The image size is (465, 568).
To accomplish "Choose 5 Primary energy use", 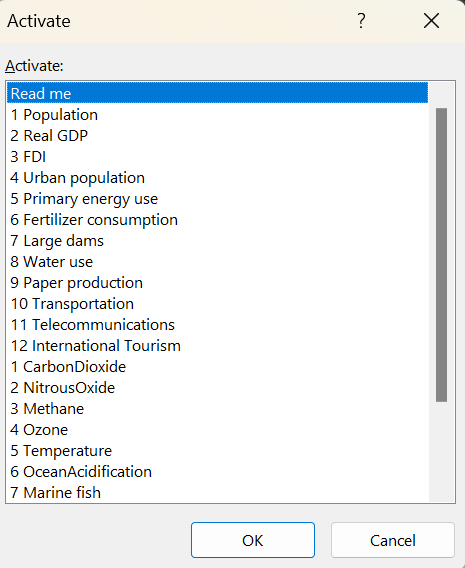I will coord(217,199).
